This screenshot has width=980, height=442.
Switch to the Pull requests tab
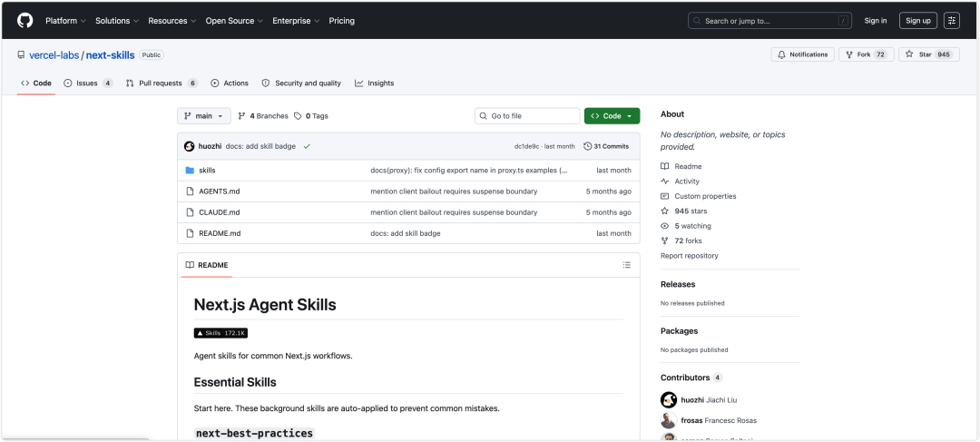click(x=162, y=83)
